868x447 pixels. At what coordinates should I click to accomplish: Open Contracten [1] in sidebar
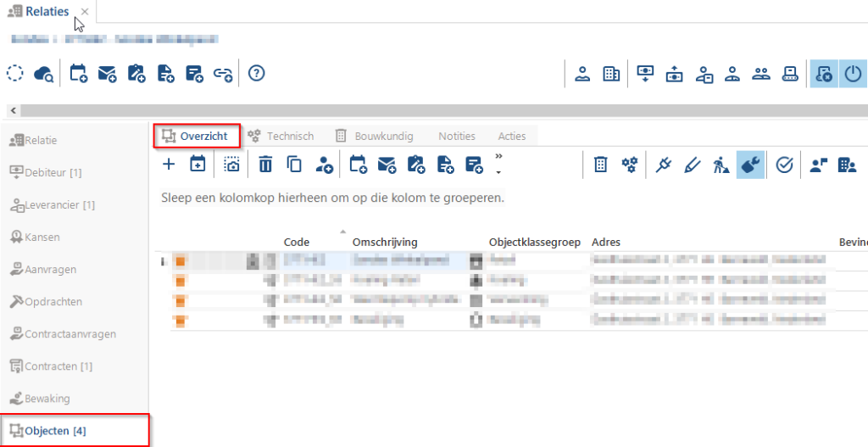[x=52, y=366]
